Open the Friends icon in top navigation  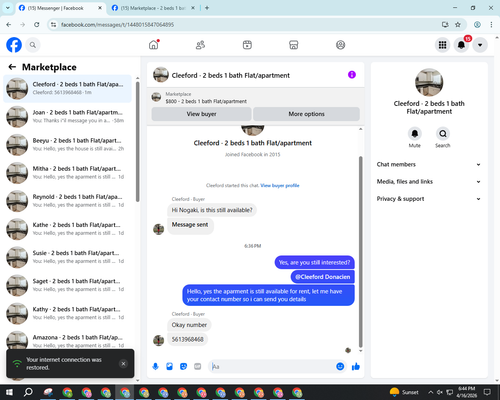[x=200, y=45]
